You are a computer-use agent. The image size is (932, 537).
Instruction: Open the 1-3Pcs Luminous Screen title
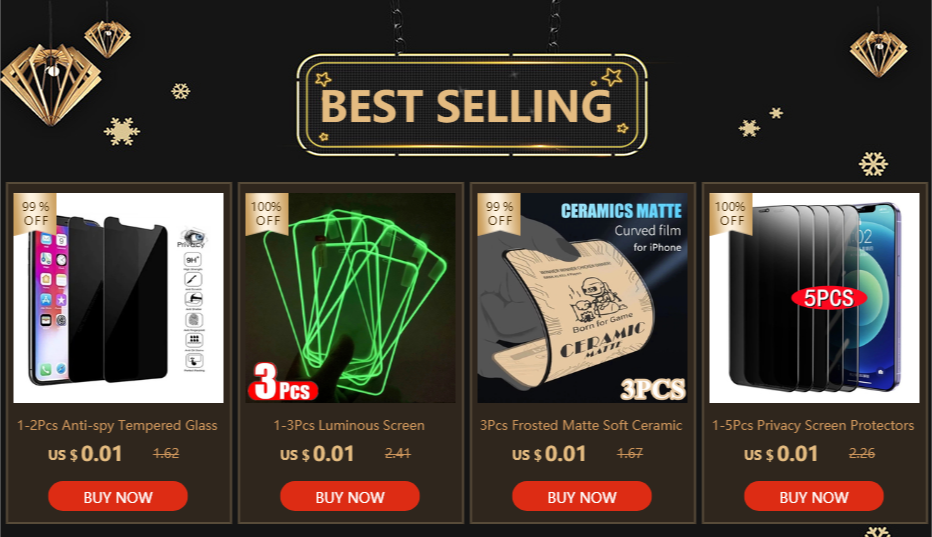[x=349, y=425]
